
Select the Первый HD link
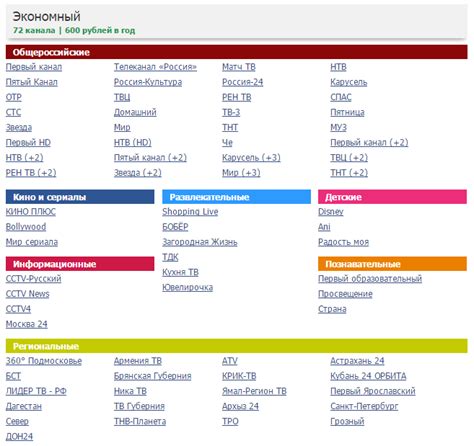pos(28,143)
